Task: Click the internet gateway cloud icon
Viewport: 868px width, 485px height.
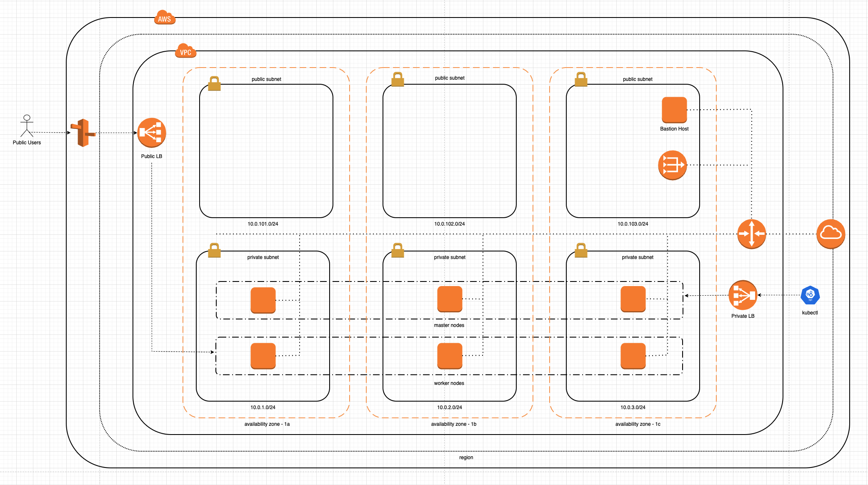Action: pos(830,234)
